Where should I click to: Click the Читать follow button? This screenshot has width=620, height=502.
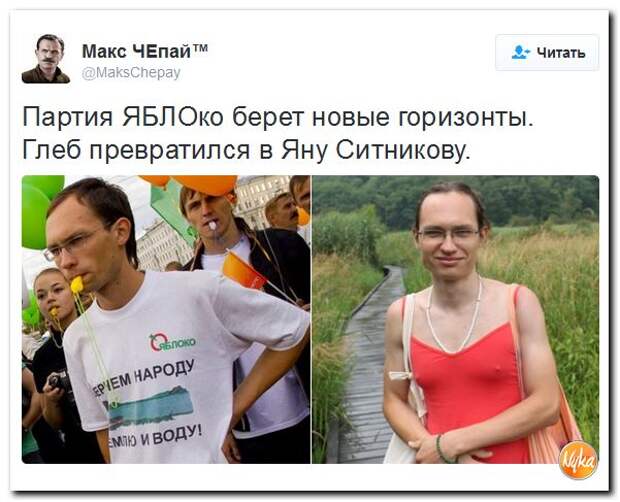click(x=547, y=52)
